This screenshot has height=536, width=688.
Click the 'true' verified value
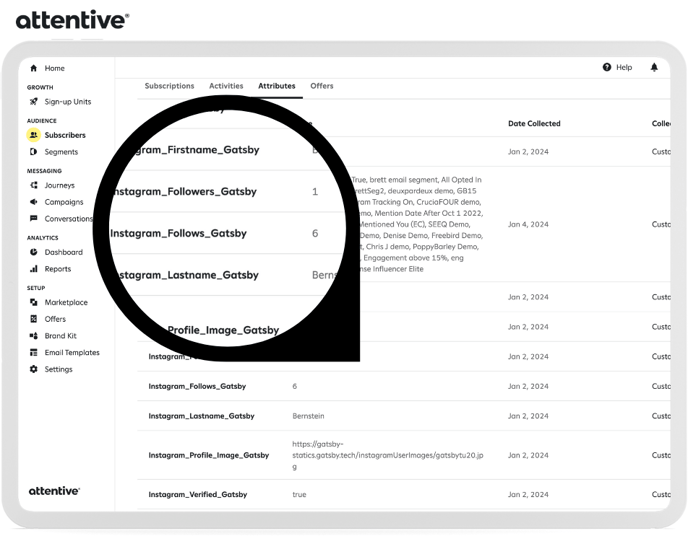coord(299,494)
